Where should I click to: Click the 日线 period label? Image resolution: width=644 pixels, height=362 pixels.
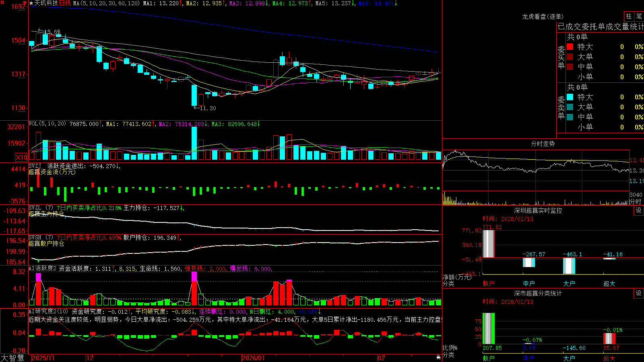[x=65, y=3]
